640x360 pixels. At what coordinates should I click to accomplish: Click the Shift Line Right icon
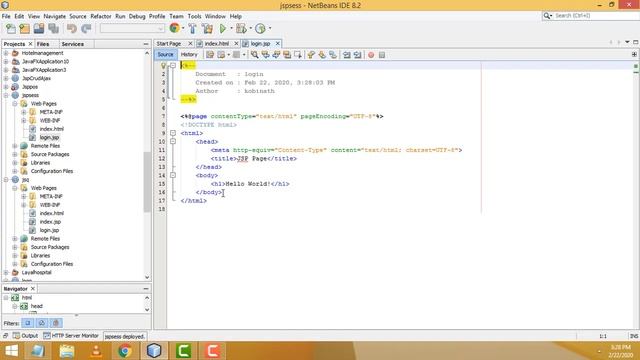358,55
